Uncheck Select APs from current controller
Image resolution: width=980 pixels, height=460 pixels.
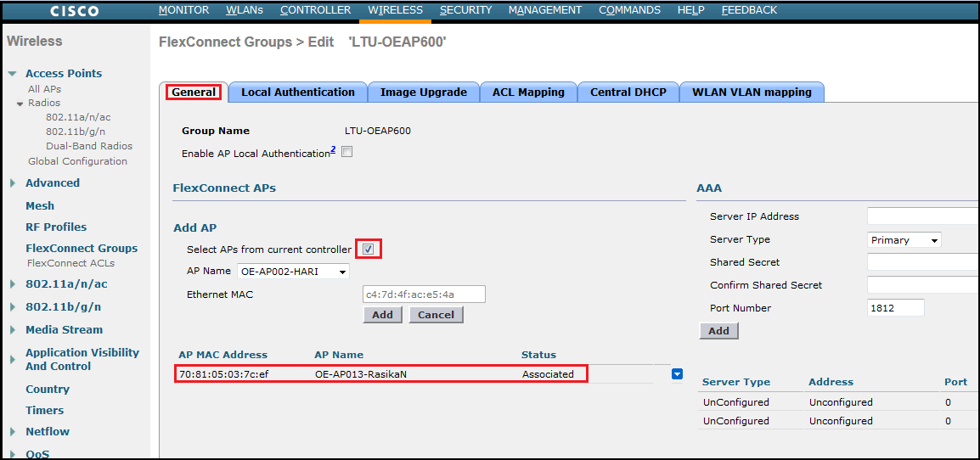369,250
